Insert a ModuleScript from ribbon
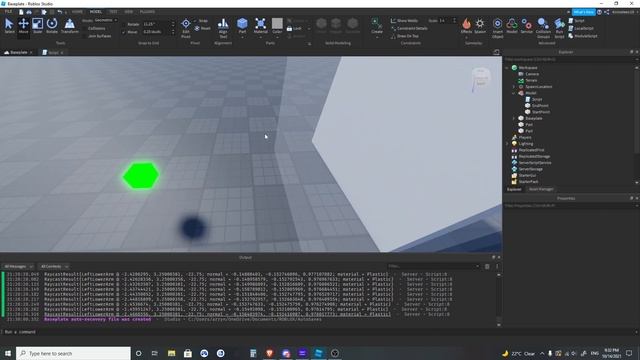This screenshot has height=360, width=640. pos(583,36)
